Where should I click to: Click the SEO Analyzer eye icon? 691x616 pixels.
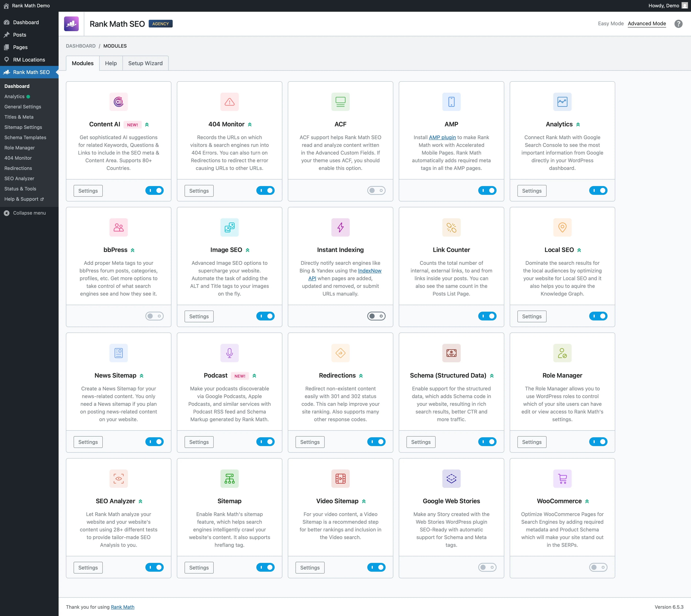pos(118,478)
